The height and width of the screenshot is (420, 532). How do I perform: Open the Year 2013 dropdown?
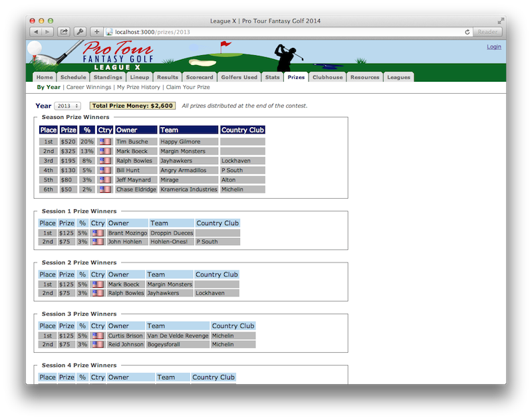tap(68, 106)
